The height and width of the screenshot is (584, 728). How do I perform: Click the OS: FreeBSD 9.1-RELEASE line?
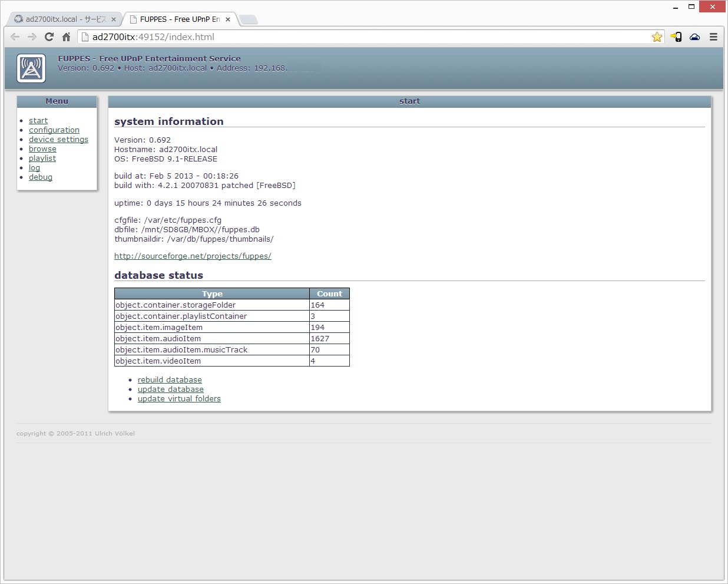(166, 159)
